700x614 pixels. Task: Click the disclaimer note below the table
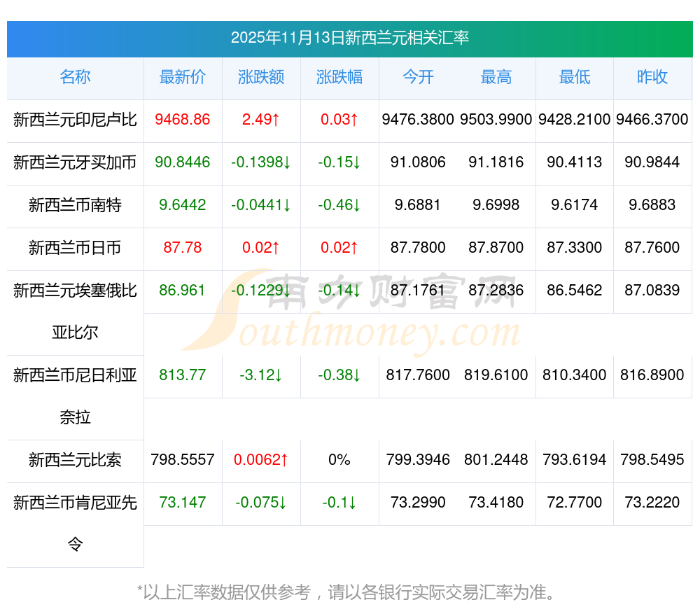pos(349,592)
